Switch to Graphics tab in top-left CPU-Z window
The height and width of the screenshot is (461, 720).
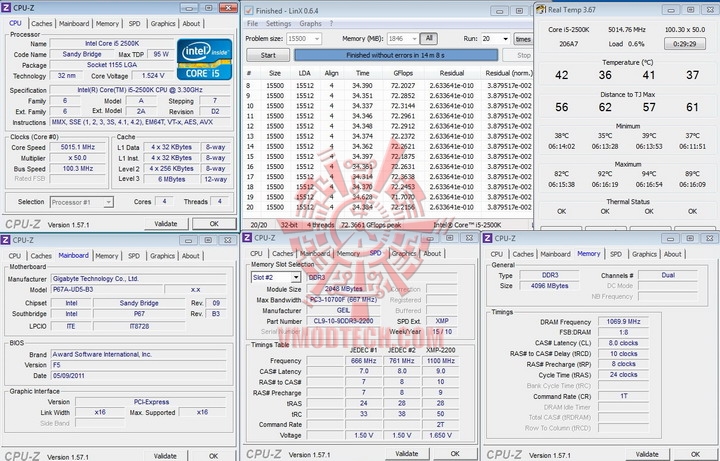point(163,23)
